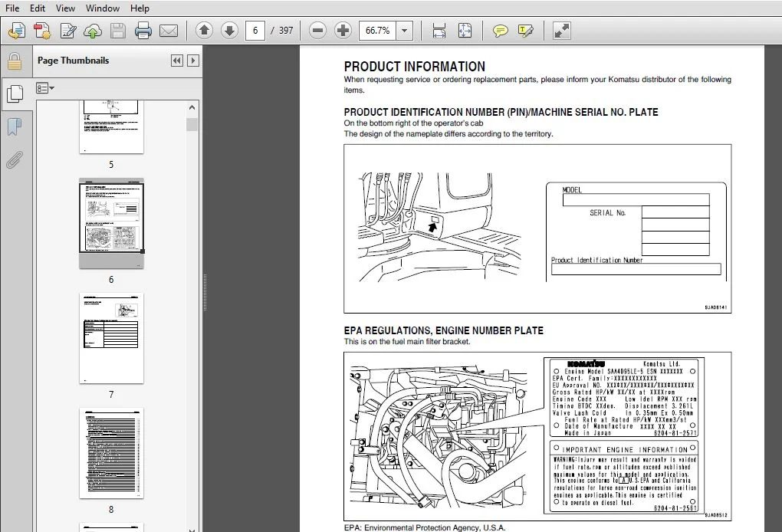Expand thumbnails panel with right-arrow button

(x=193, y=61)
